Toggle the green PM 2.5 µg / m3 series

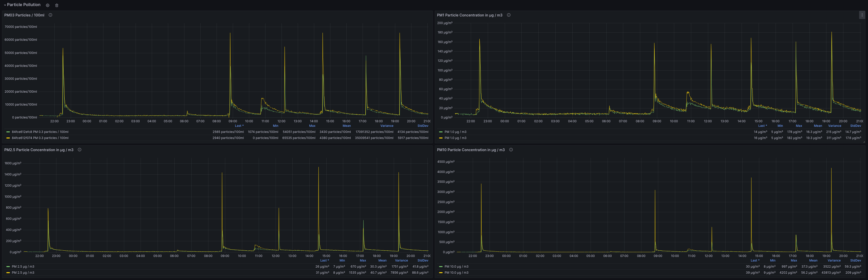click(23, 267)
